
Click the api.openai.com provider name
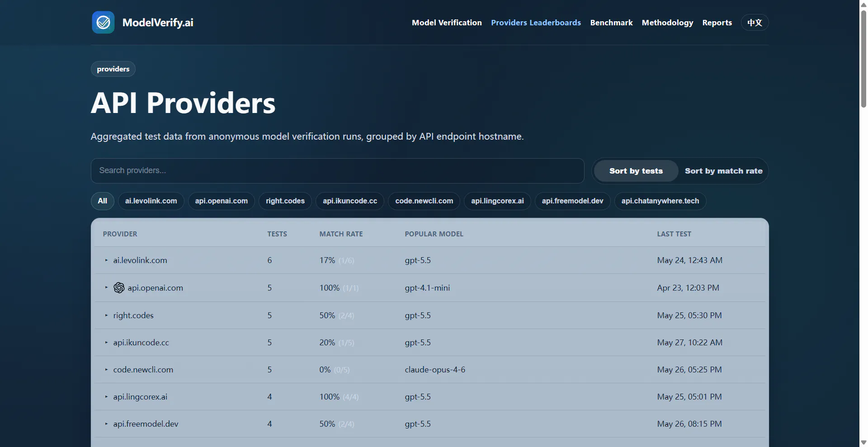click(155, 288)
